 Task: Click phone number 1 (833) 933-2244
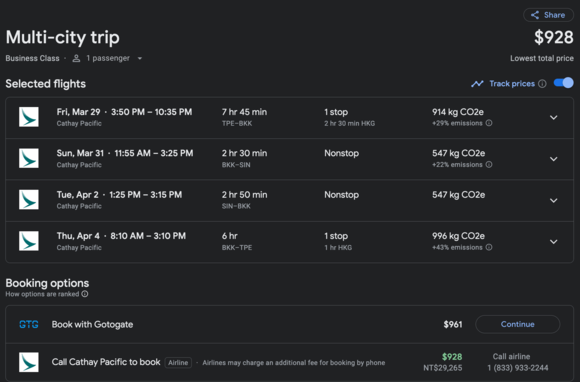[517, 368]
